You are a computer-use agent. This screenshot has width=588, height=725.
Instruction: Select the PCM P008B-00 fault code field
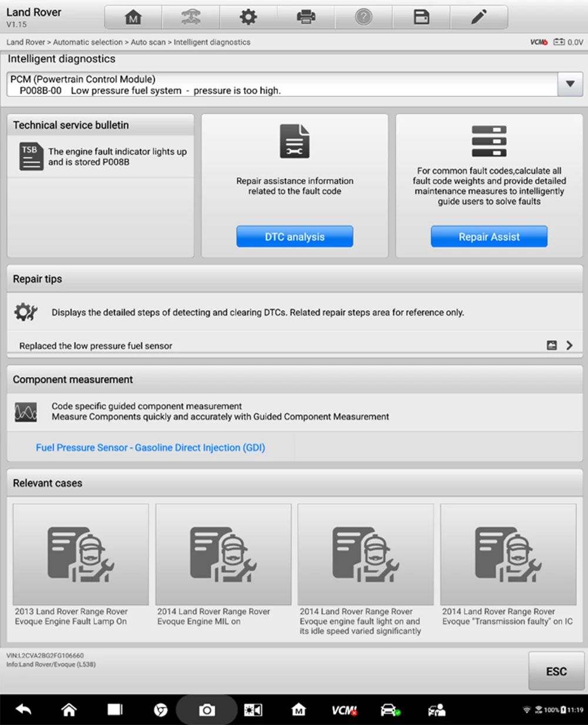click(282, 84)
